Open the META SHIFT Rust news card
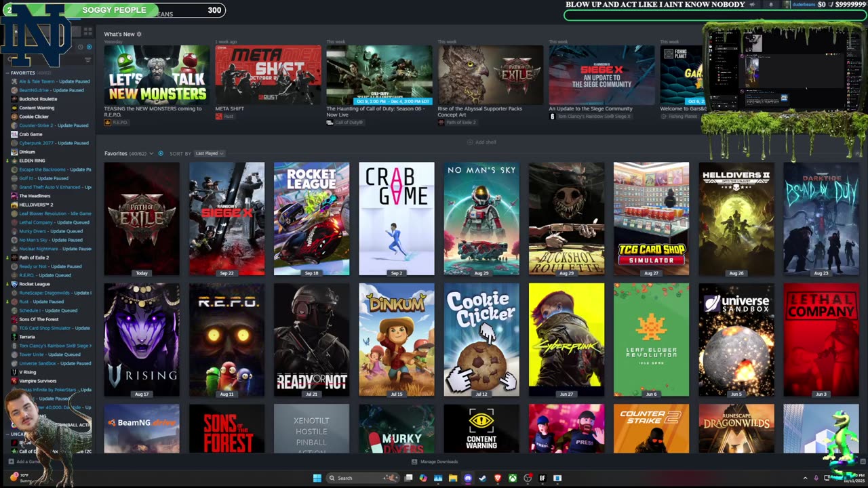 268,75
